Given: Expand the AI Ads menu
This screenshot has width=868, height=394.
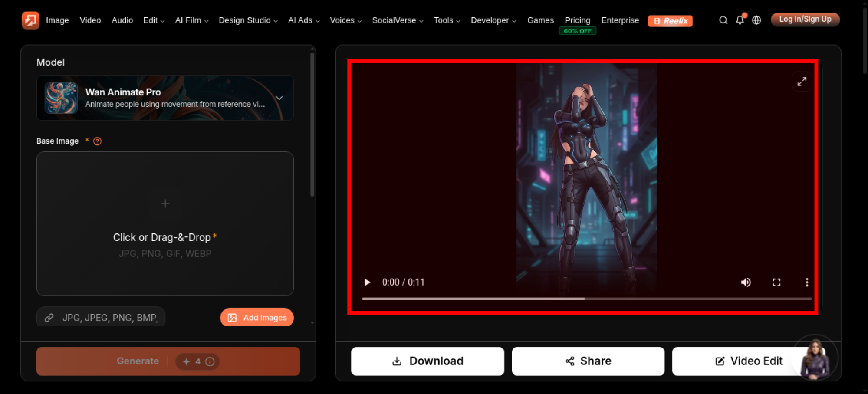Looking at the screenshot, I should pos(304,20).
